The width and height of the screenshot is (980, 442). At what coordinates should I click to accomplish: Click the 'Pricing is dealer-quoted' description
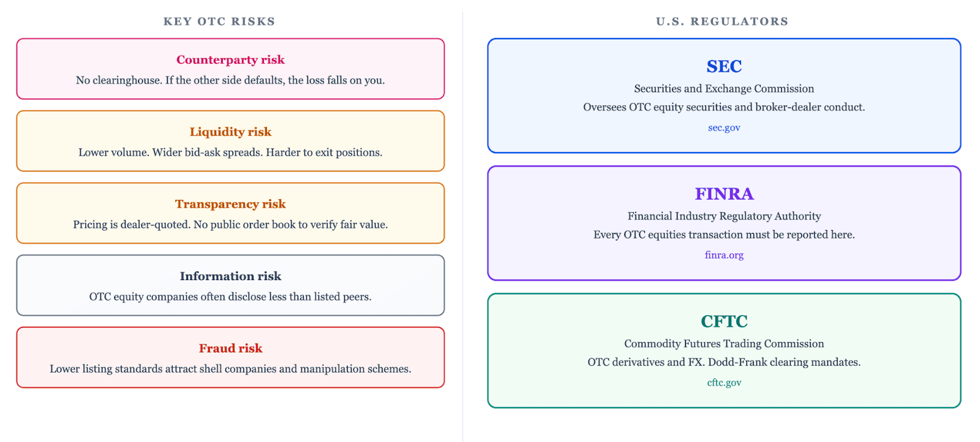(230, 225)
